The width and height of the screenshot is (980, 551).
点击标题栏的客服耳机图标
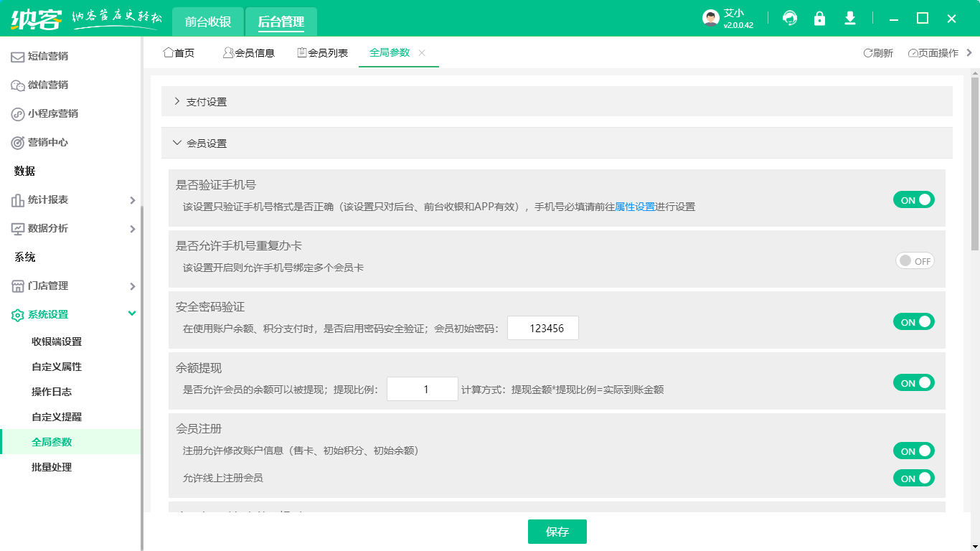click(789, 18)
